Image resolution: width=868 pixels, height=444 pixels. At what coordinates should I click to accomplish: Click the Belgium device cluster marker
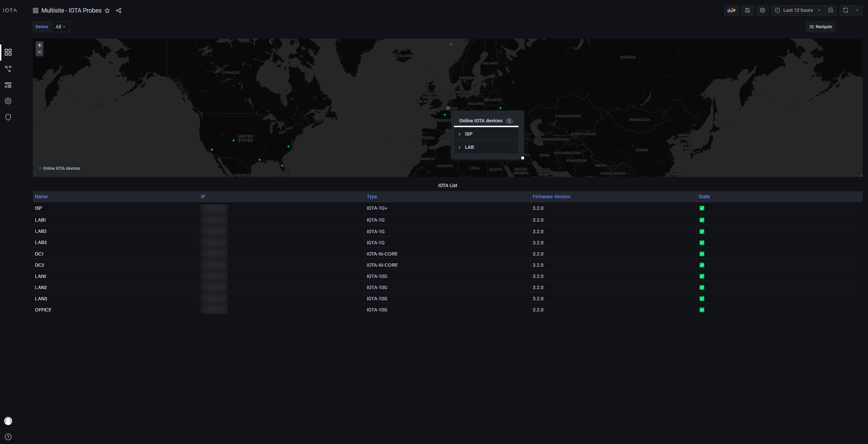pyautogui.click(x=448, y=108)
